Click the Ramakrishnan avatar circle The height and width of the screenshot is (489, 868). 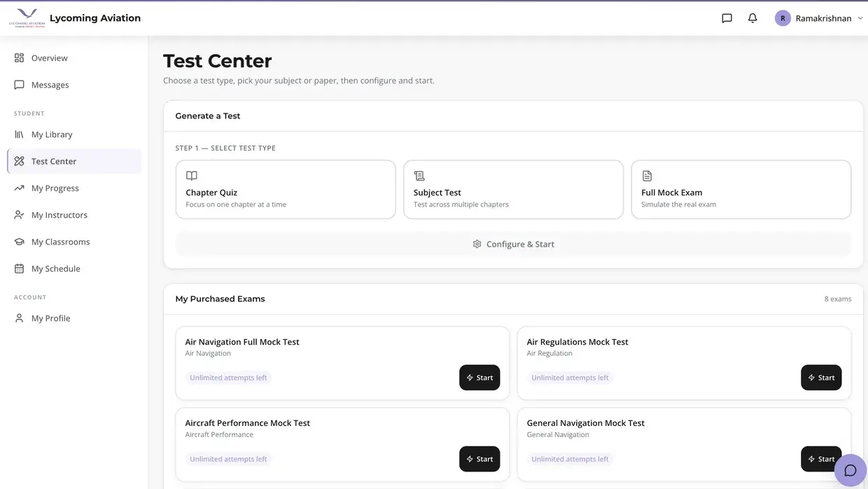tap(783, 18)
